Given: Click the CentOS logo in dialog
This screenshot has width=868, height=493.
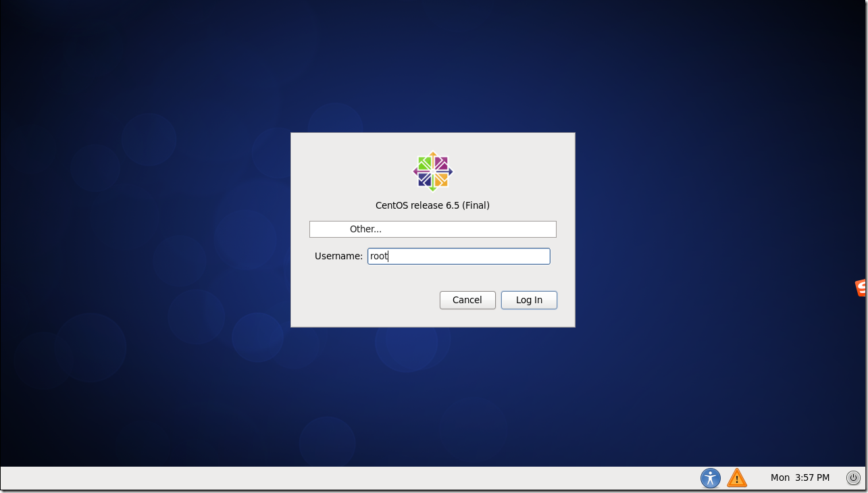Looking at the screenshot, I should [433, 172].
